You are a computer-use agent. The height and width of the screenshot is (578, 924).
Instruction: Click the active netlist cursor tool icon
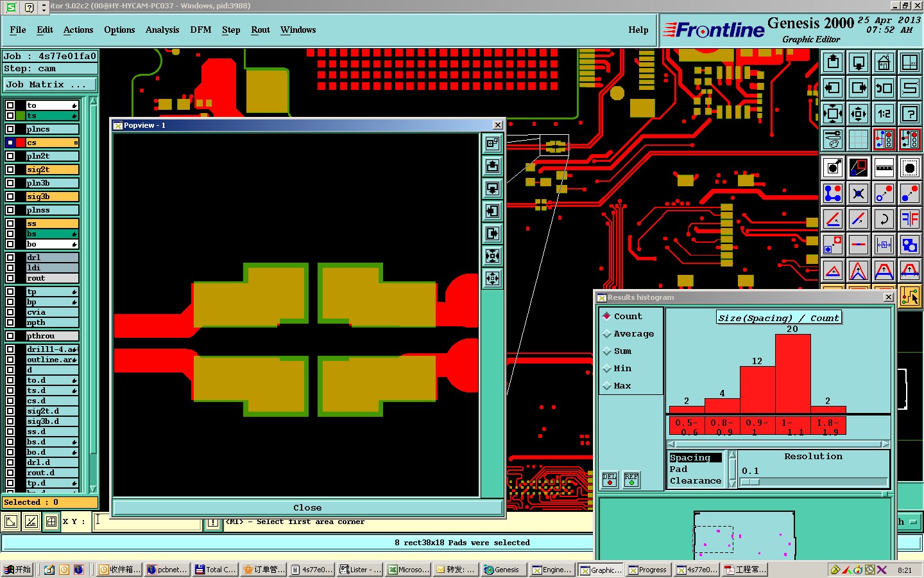(910, 297)
